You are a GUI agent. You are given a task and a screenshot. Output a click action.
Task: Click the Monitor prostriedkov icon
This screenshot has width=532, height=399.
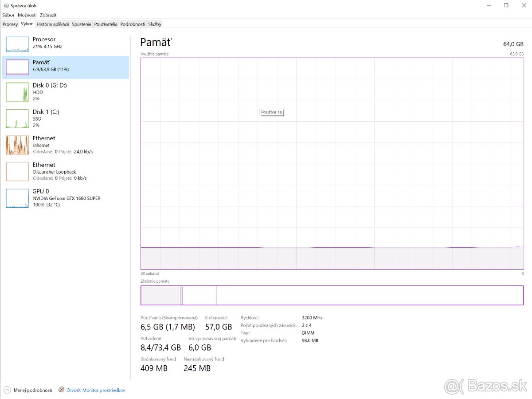coord(61,390)
